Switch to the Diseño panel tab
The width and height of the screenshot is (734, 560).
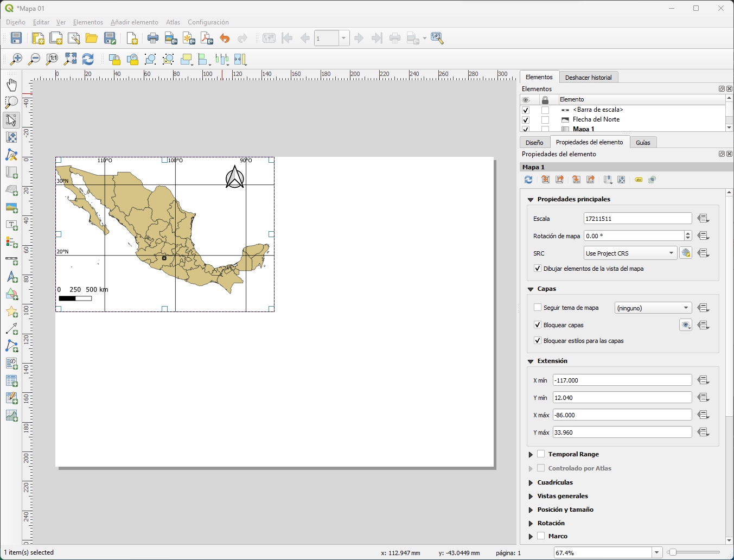[534, 143]
